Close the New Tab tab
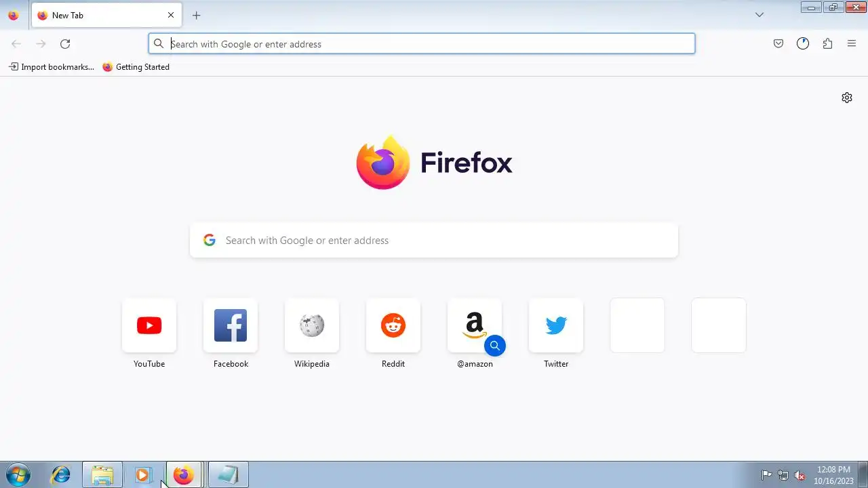The height and width of the screenshot is (488, 868). coord(171,15)
